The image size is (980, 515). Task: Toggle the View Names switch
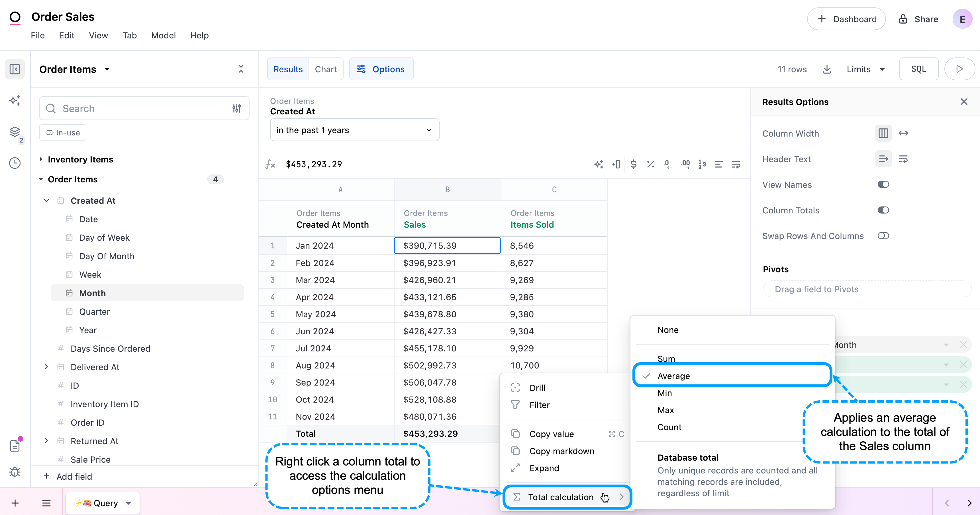click(883, 185)
